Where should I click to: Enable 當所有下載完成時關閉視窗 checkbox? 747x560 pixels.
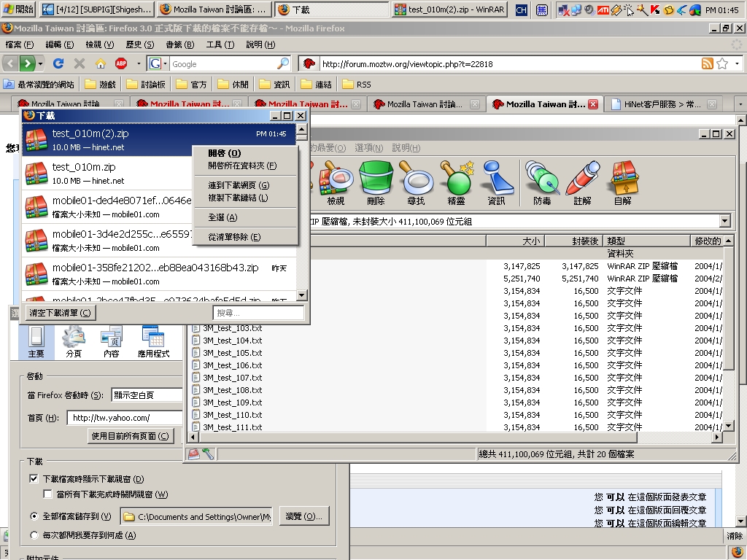(x=47, y=494)
